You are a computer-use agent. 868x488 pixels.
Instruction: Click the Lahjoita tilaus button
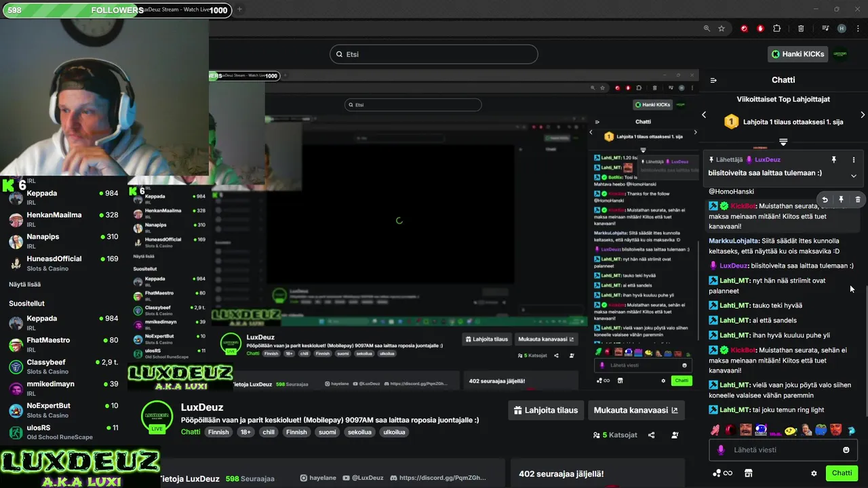[546, 410]
